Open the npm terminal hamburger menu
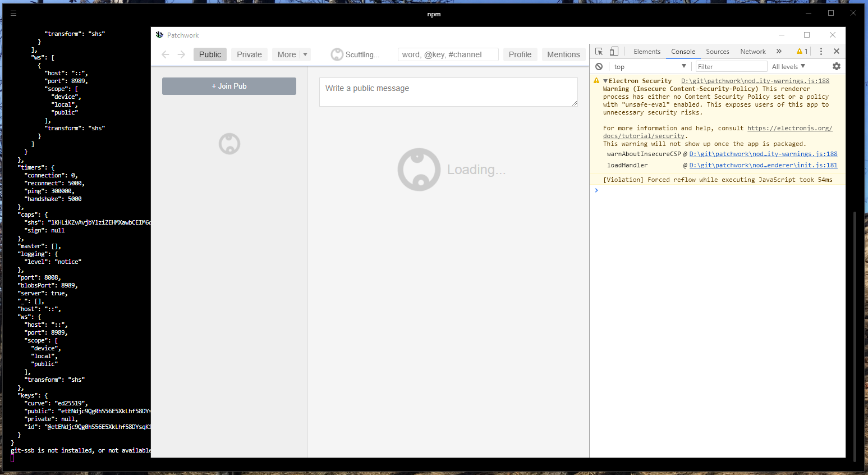Image resolution: width=868 pixels, height=475 pixels. [x=13, y=13]
